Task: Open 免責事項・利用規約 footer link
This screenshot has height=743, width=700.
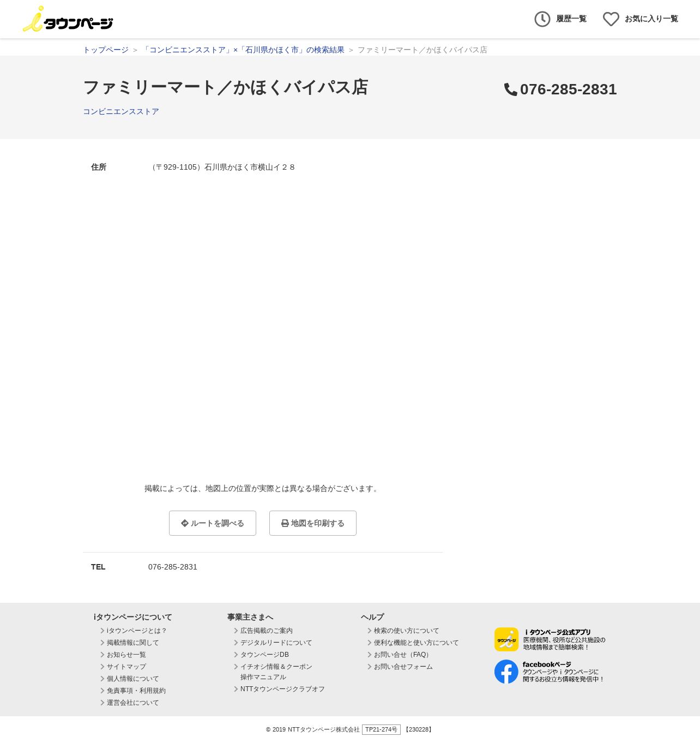Action: click(136, 691)
